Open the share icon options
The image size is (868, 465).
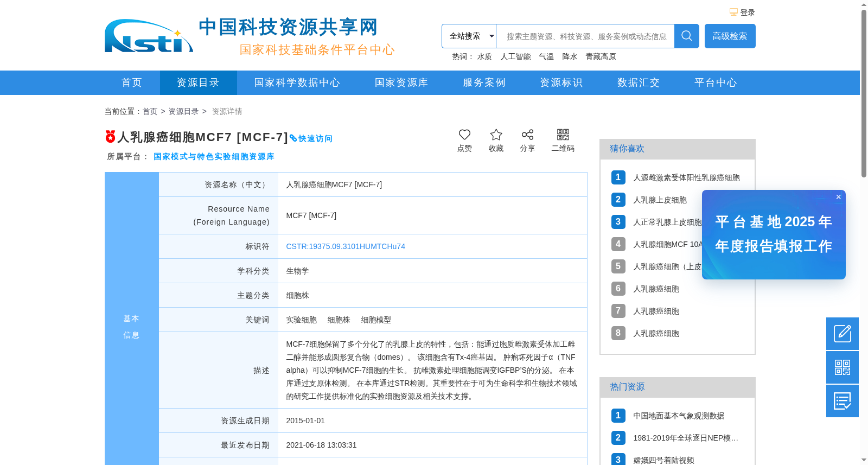[x=527, y=135]
